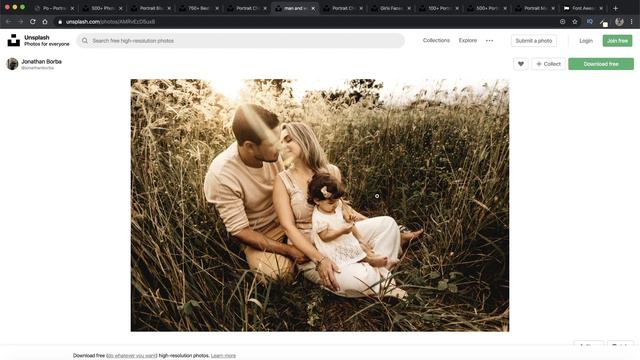Click the Unsplash logo icon

click(x=13, y=40)
